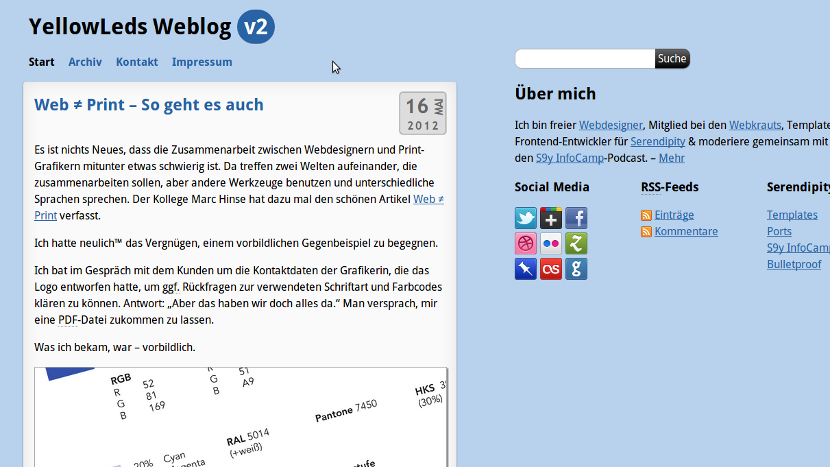Click the Webkrauts link in Über mich
Viewport: 830px width, 467px height.
755,126
